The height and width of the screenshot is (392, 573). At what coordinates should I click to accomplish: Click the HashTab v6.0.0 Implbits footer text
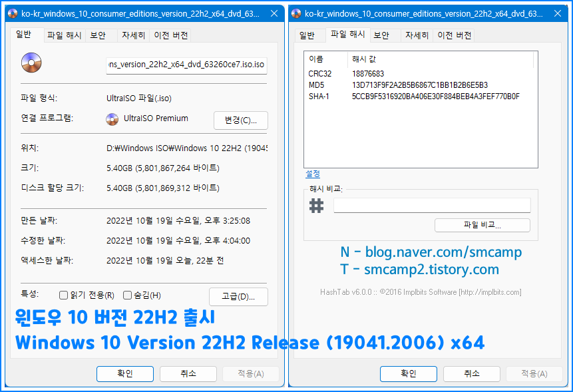[421, 292]
